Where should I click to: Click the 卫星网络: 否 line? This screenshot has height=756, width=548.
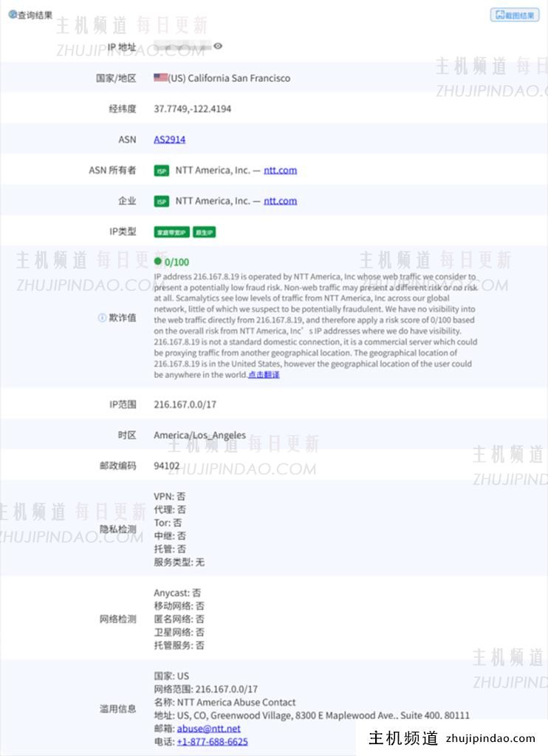[x=179, y=632]
